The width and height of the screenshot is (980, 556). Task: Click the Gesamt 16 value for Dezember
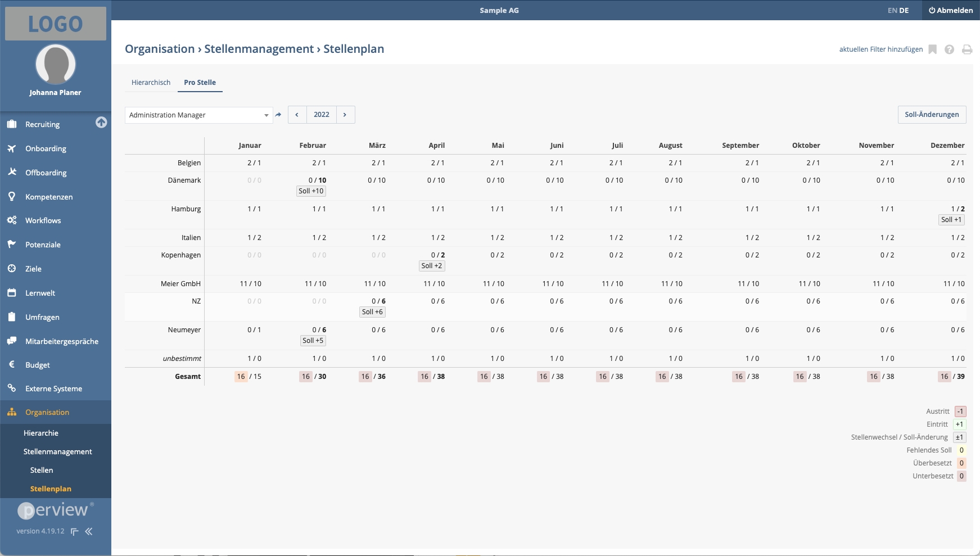944,377
